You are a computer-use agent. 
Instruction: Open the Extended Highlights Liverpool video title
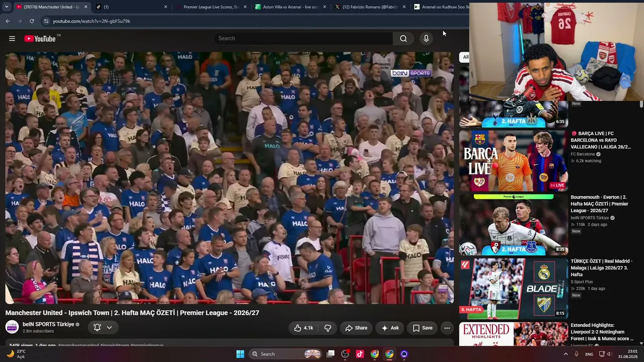coord(602,332)
